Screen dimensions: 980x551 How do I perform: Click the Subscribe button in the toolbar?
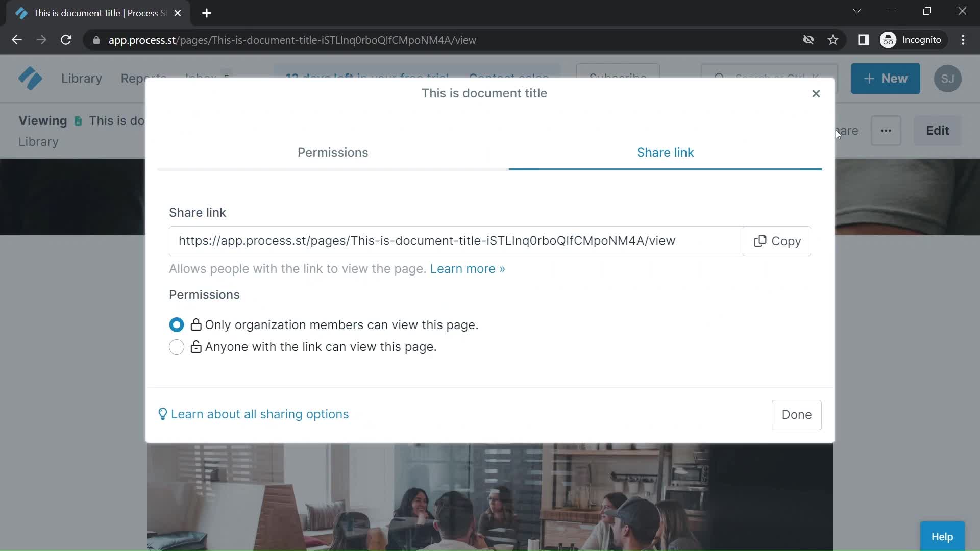tap(619, 76)
